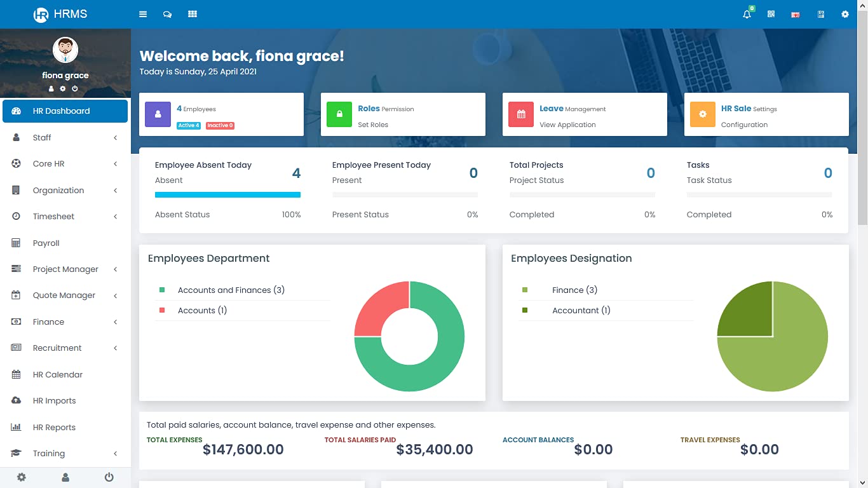868x488 pixels.
Task: Click the red Leave calendar icon
Action: click(x=521, y=114)
